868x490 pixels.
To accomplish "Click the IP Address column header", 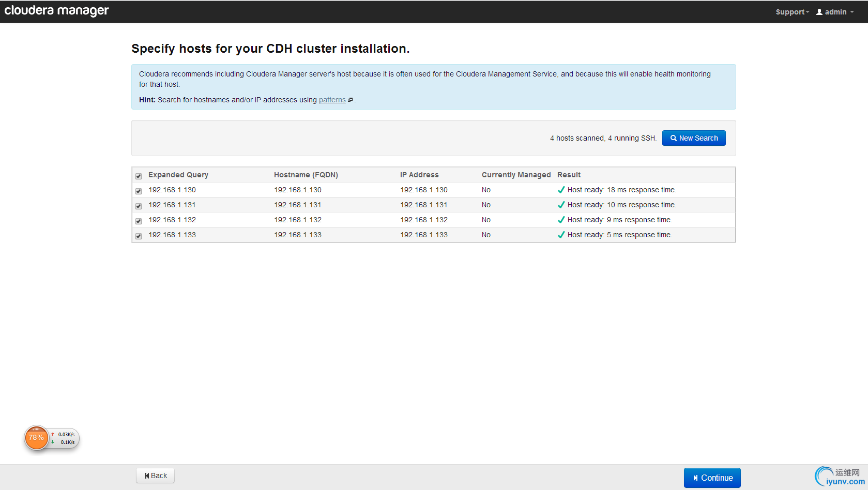I will click(419, 175).
